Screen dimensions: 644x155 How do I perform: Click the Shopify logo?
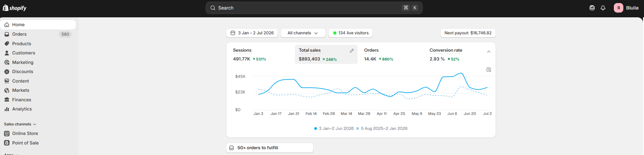(15, 8)
